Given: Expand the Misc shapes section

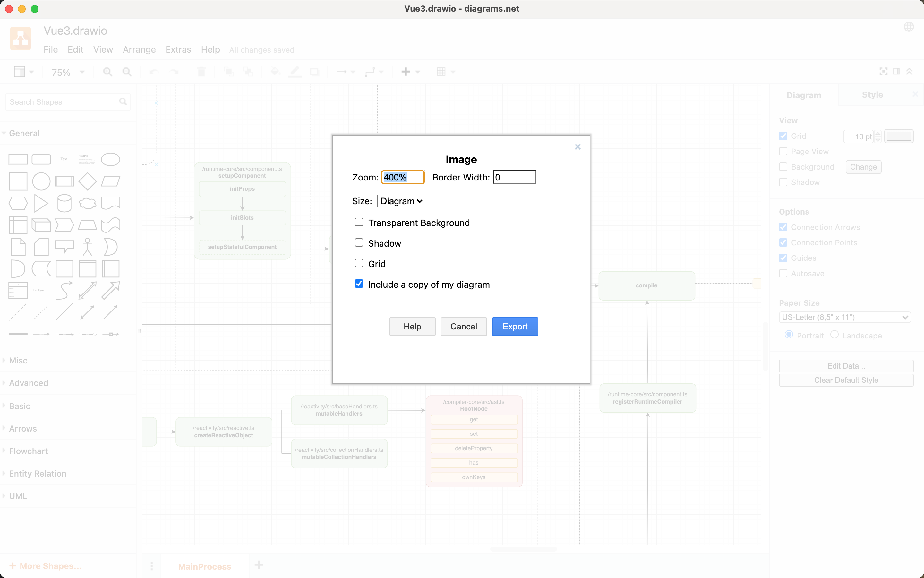Looking at the screenshot, I should coord(18,361).
